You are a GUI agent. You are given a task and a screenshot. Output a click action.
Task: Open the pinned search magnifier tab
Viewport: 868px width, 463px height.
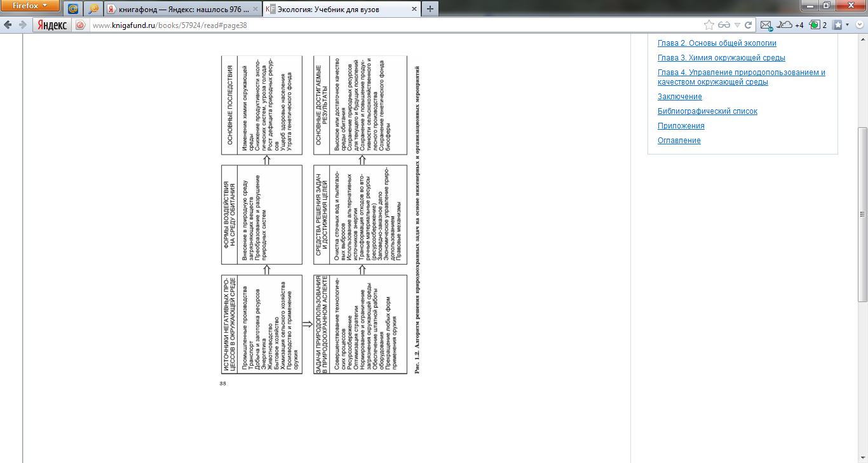tap(93, 9)
